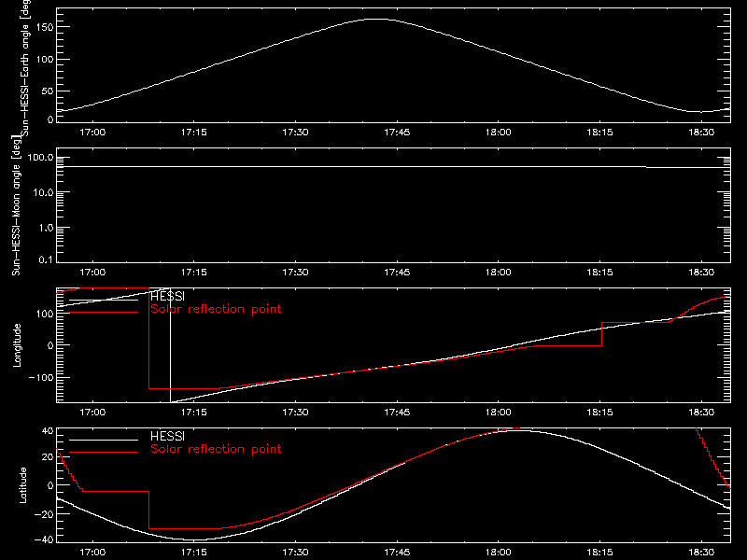
Task: Click the HESSI legend label in Latitude plot
Action: pyautogui.click(x=167, y=437)
